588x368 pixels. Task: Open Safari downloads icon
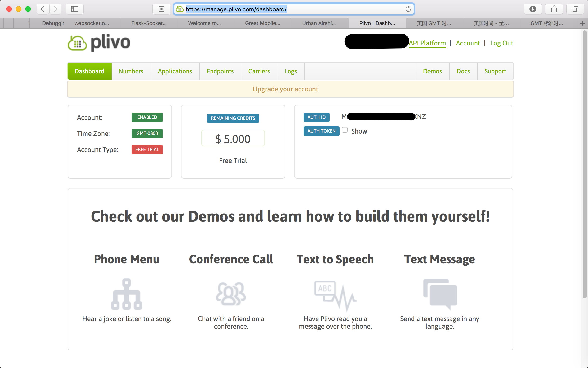pyautogui.click(x=533, y=9)
